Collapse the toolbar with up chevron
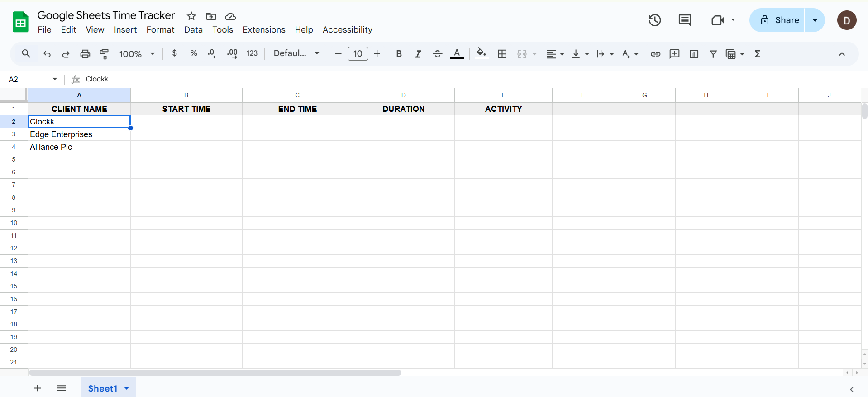The image size is (868, 397). (x=842, y=54)
